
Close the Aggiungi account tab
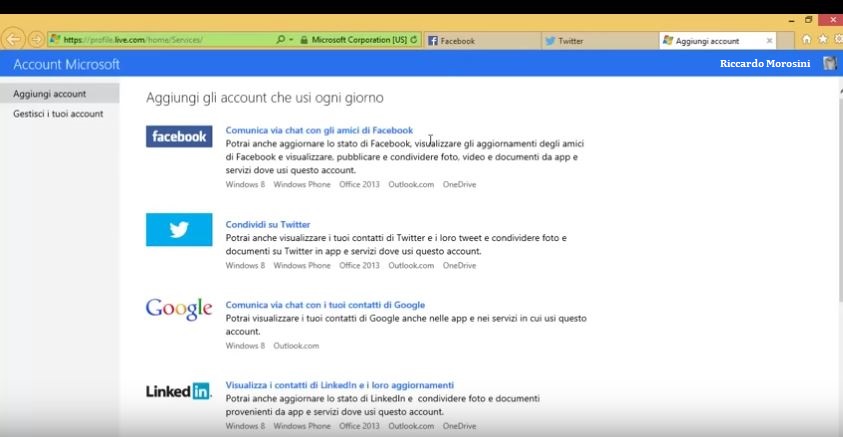[769, 41]
